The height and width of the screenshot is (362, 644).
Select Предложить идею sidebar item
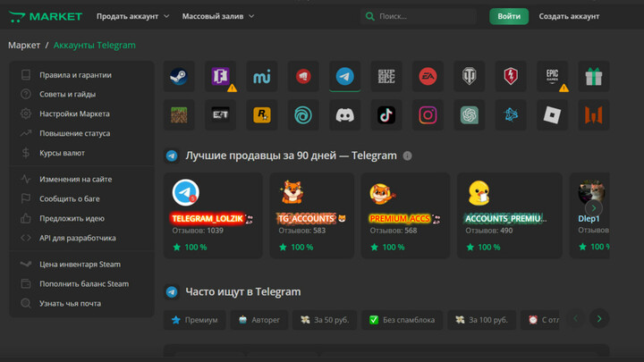coord(81,219)
